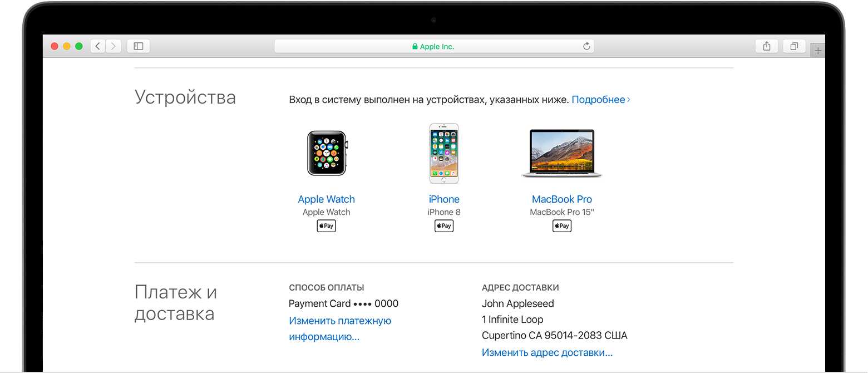Open the Apple Watch device link
This screenshot has height=373, width=868.
click(x=327, y=199)
